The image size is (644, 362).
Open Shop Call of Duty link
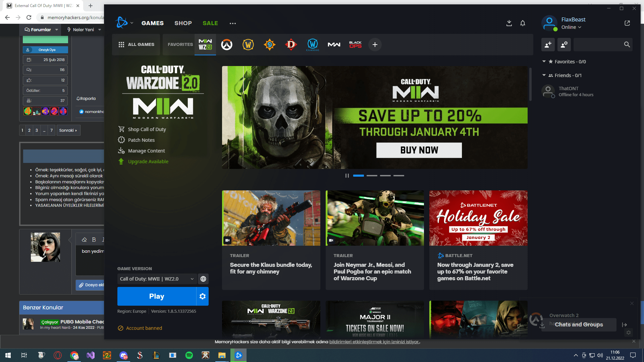click(x=147, y=129)
